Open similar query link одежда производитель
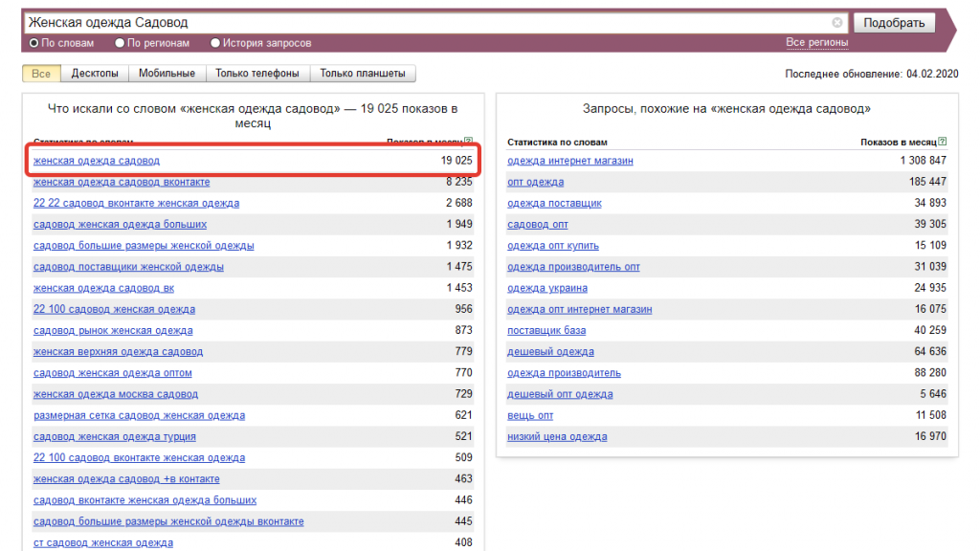Image resolution: width=980 pixels, height=551 pixels. pos(564,373)
